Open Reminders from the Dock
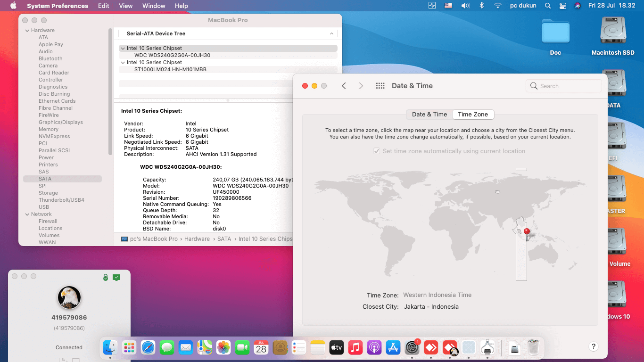This screenshot has width=644, height=362. point(299,348)
